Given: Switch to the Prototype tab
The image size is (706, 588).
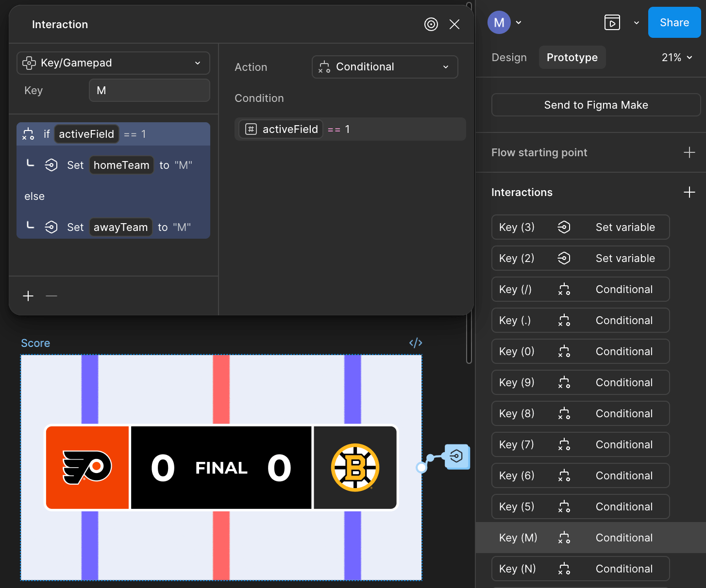Looking at the screenshot, I should point(572,57).
